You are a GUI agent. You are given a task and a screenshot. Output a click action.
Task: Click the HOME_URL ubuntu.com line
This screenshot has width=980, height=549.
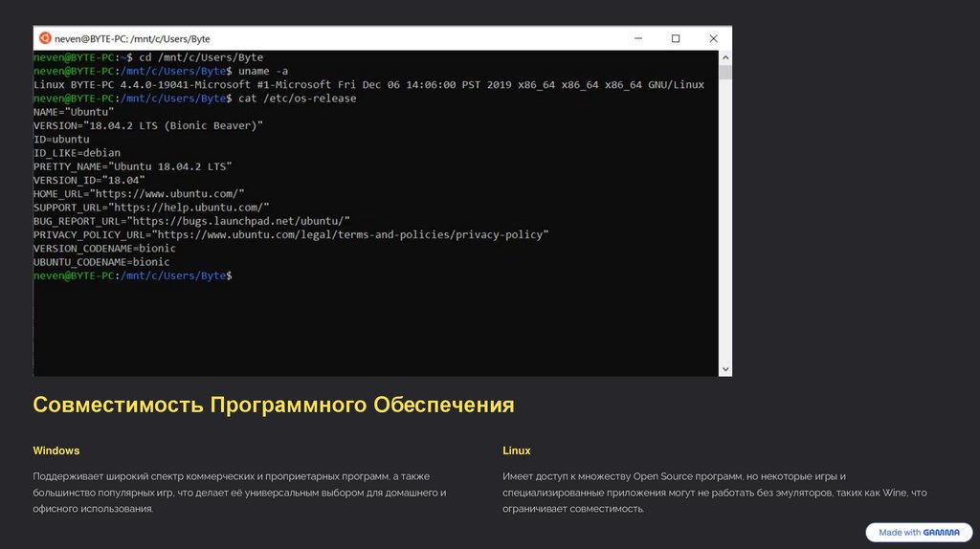[139, 193]
